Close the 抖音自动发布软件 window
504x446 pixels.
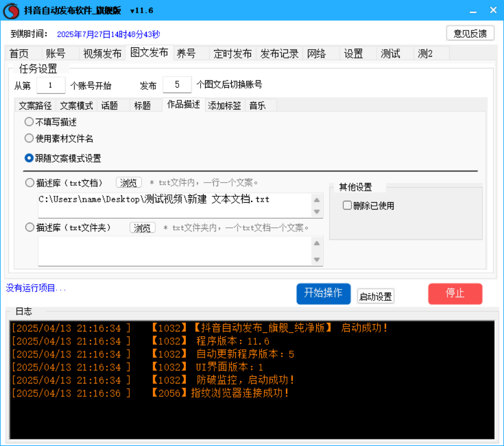(493, 10)
